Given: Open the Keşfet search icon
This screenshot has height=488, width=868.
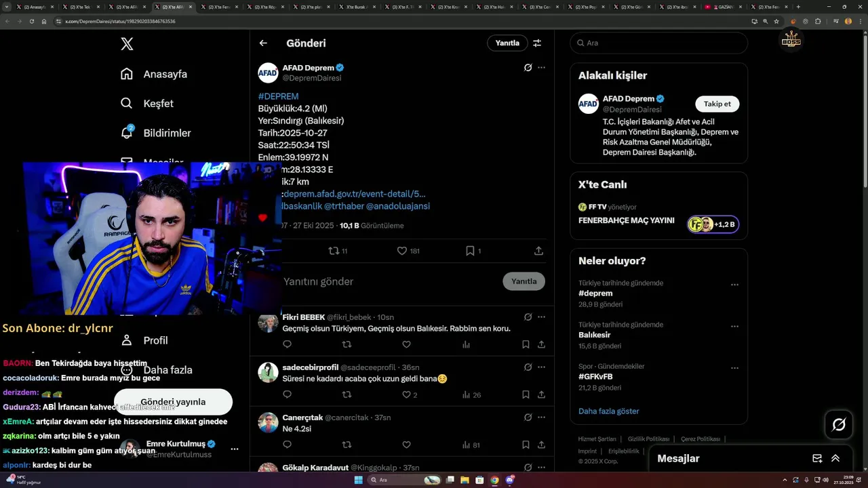Looking at the screenshot, I should [x=127, y=104].
